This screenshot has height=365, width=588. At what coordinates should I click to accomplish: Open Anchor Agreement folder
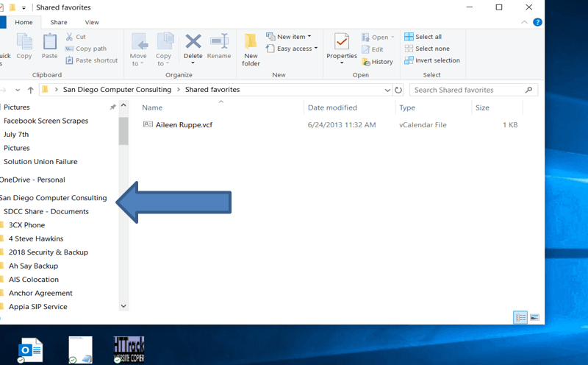click(40, 293)
